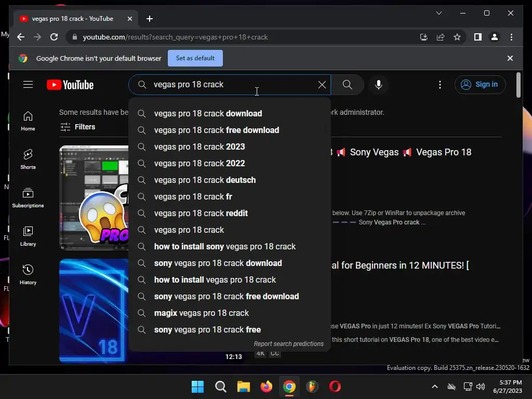Open the 'Sony Vegas Vegas Pro 18' video title
This screenshot has width=532, height=399.
pos(402,152)
